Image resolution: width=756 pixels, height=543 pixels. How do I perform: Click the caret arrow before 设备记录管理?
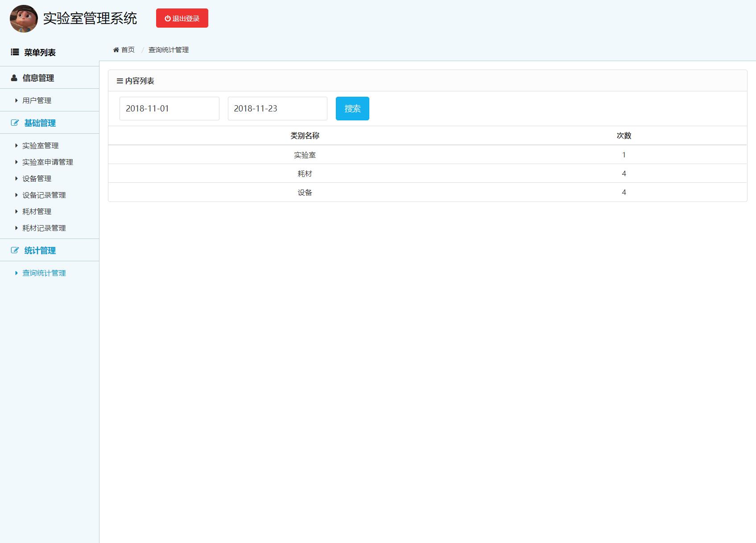coord(17,195)
